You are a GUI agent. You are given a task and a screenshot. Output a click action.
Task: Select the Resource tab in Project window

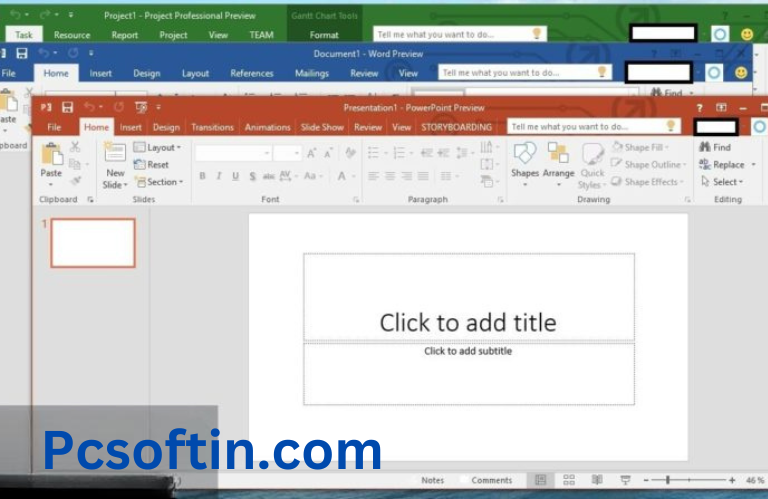point(72,35)
